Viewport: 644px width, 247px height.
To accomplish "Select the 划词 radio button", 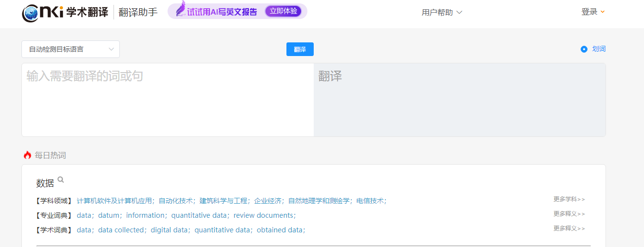I will [584, 49].
